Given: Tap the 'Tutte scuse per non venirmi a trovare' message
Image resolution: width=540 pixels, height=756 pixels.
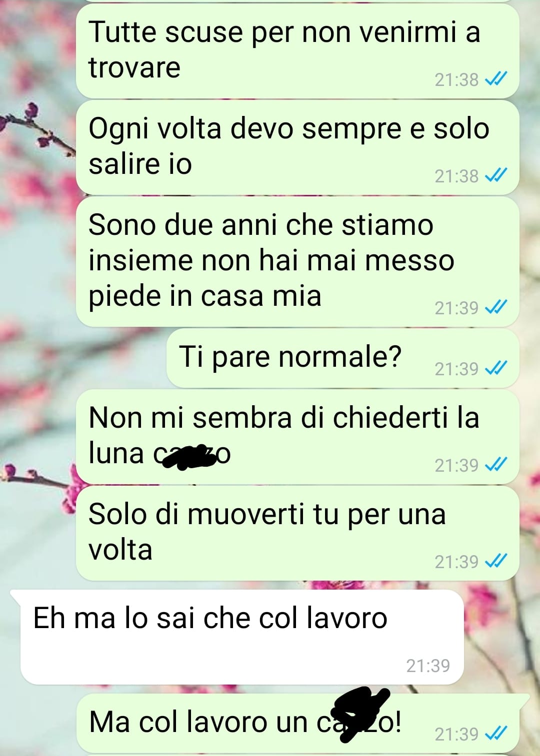Looking at the screenshot, I should [297, 51].
